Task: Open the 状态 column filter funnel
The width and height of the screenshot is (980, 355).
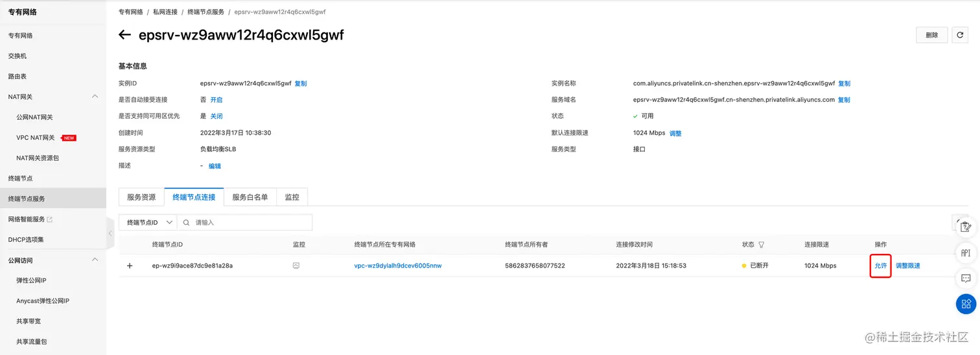Action: (761, 245)
